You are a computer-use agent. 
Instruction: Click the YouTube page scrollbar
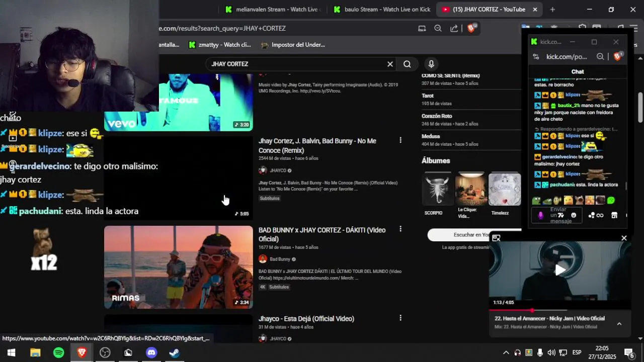[640, 107]
